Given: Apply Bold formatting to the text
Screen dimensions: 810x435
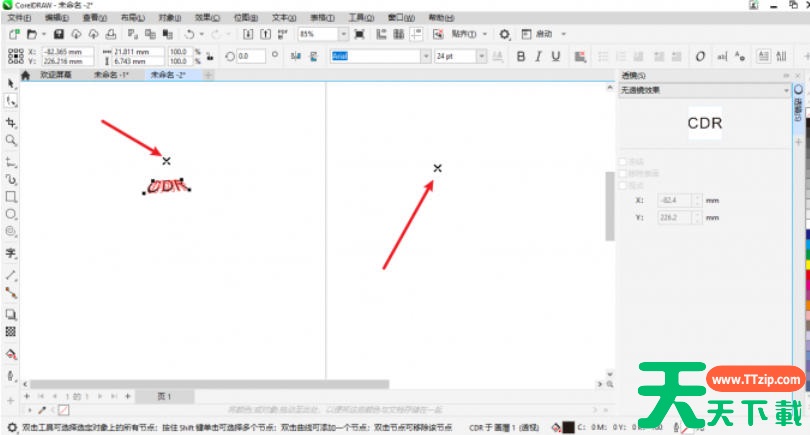Looking at the screenshot, I should click(x=521, y=56).
